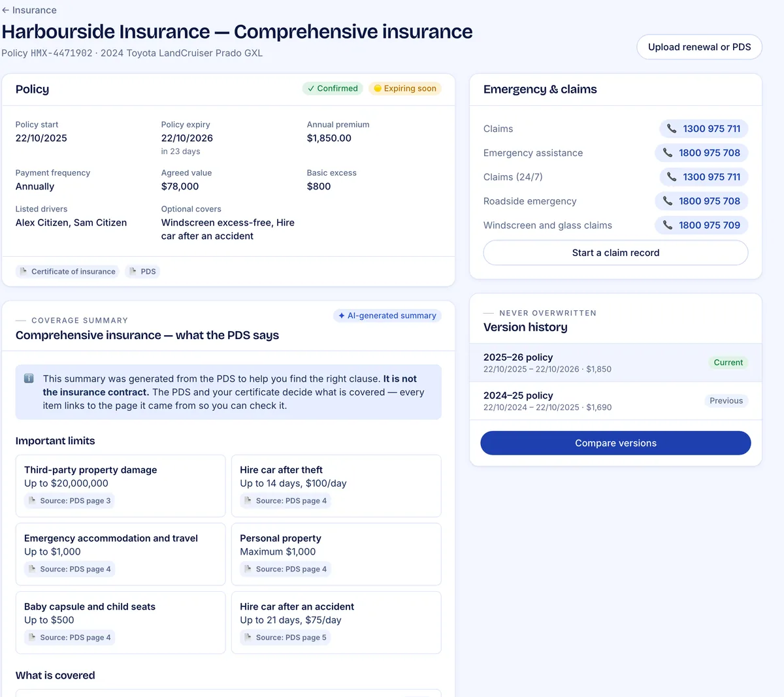
Task: Click the PDS chip file icon
Action: tap(133, 272)
